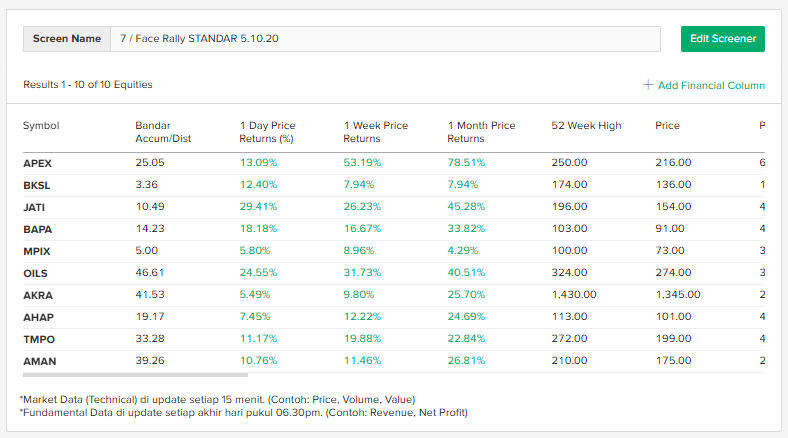Click the MPIX symbol link
Image resolution: width=788 pixels, height=438 pixels.
(36, 250)
